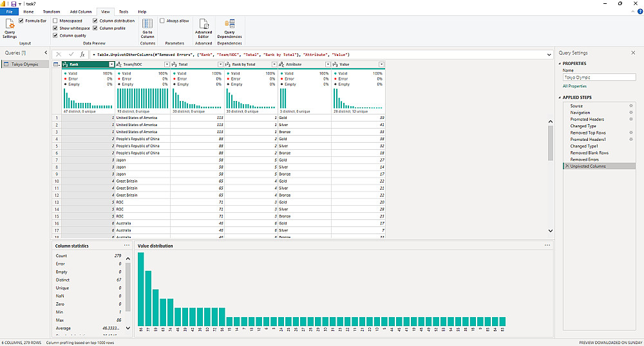The height and width of the screenshot is (346, 644).
Task: Click the table icon at grid corner
Action: point(57,64)
